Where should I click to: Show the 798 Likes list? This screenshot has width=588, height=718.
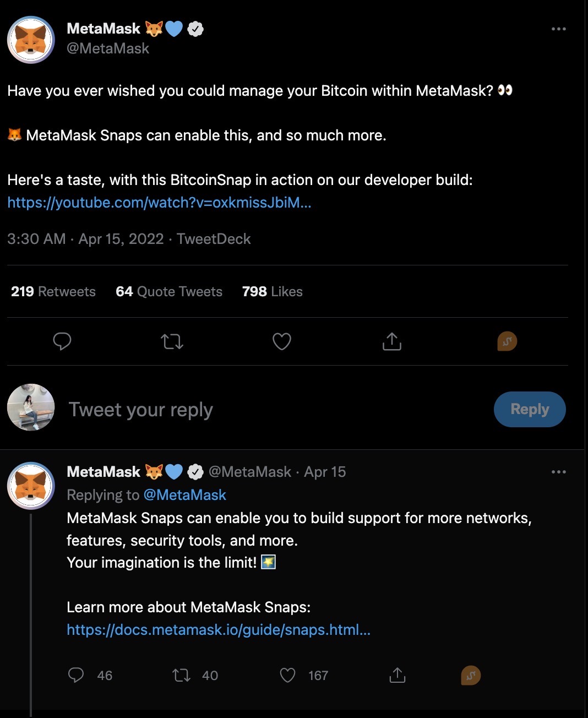pos(273,291)
